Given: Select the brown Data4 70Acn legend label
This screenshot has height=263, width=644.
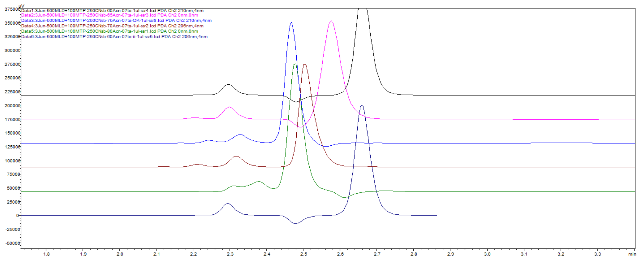Looking at the screenshot, I should click(x=112, y=26).
